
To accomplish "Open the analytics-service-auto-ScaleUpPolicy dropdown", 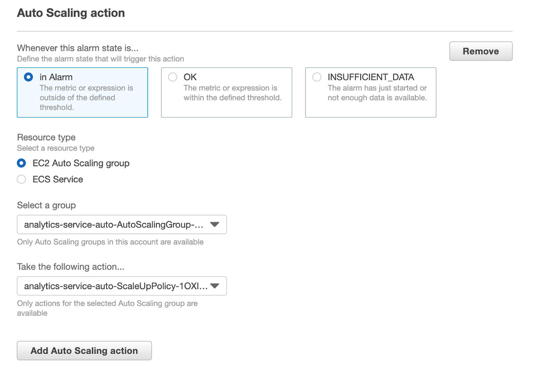I will click(x=114, y=286).
